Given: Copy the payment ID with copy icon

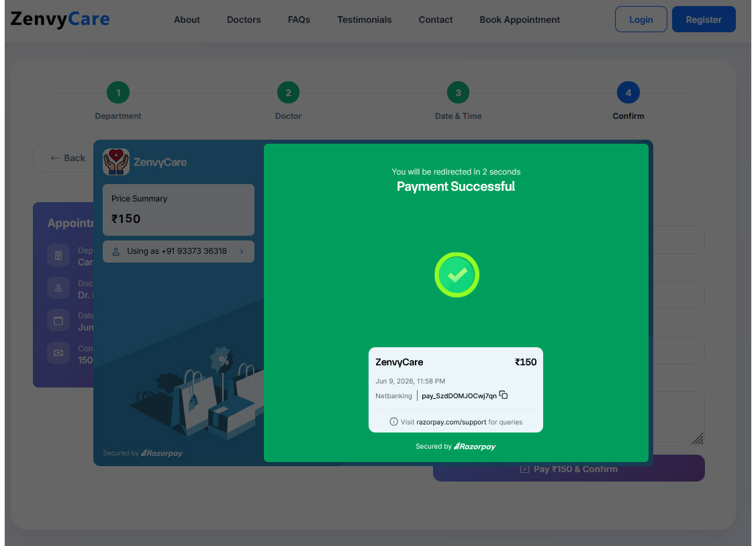Looking at the screenshot, I should [x=504, y=394].
